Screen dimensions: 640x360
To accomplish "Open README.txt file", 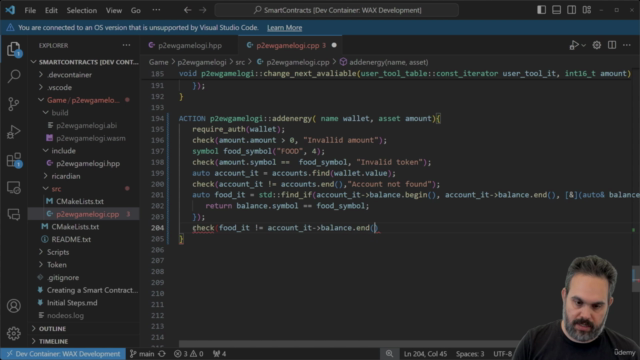I will pos(71,239).
